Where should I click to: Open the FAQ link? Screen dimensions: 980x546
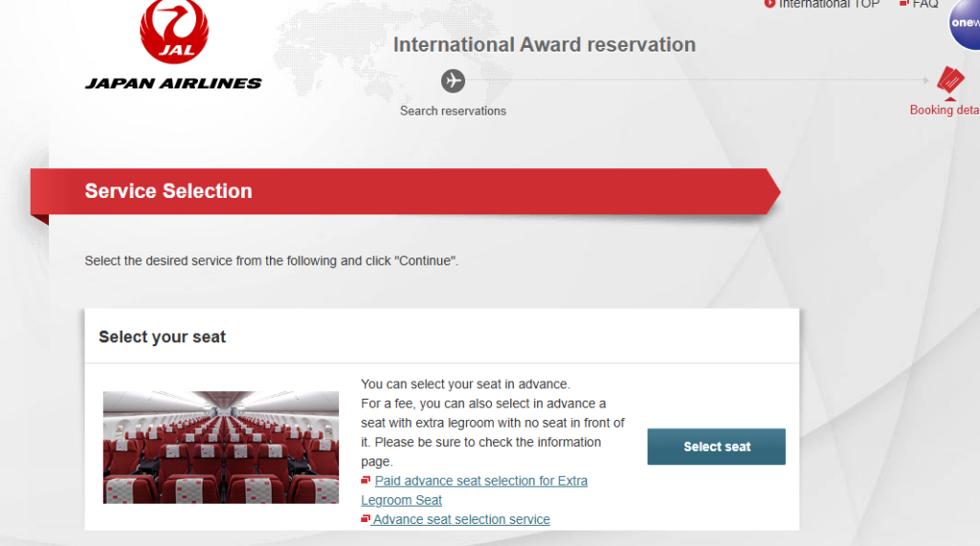[x=925, y=5]
